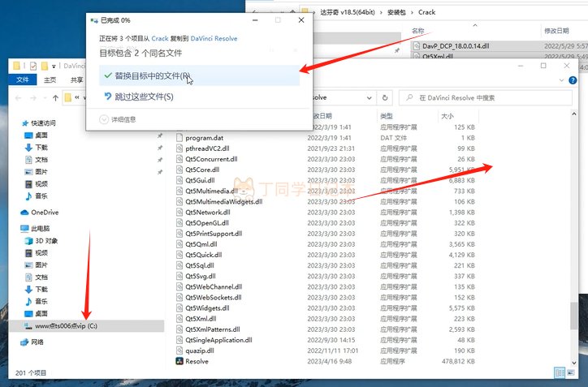The image size is (588, 387).
Task: Open the 文件 menu tab
Action: pos(23,80)
